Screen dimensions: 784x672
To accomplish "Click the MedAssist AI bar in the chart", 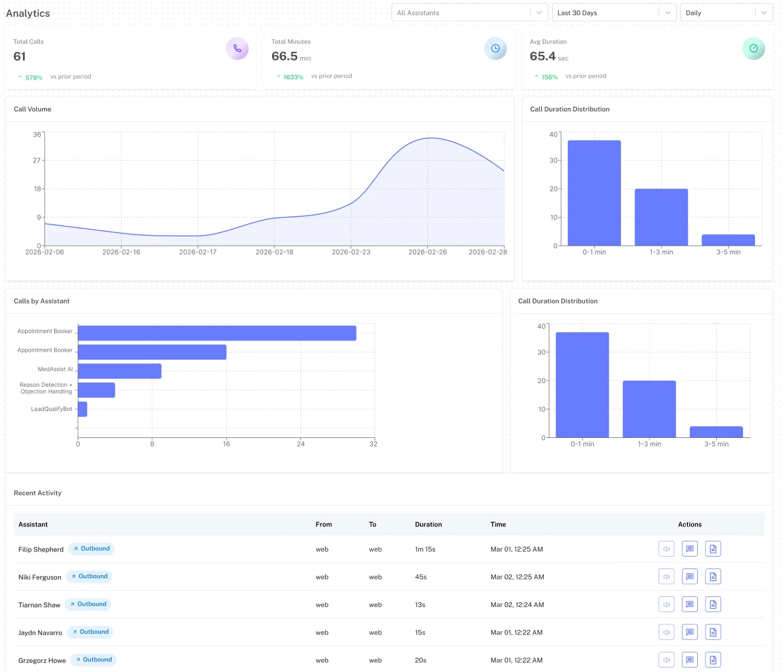I will point(120,371).
